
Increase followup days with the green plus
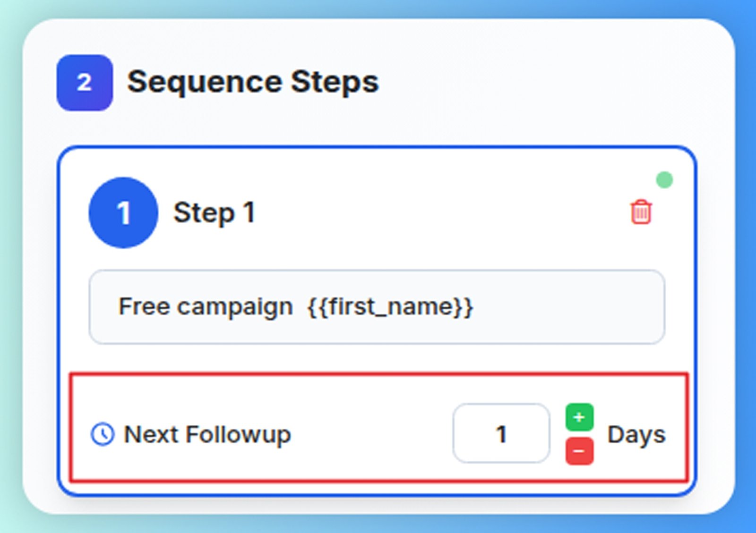pyautogui.click(x=579, y=417)
